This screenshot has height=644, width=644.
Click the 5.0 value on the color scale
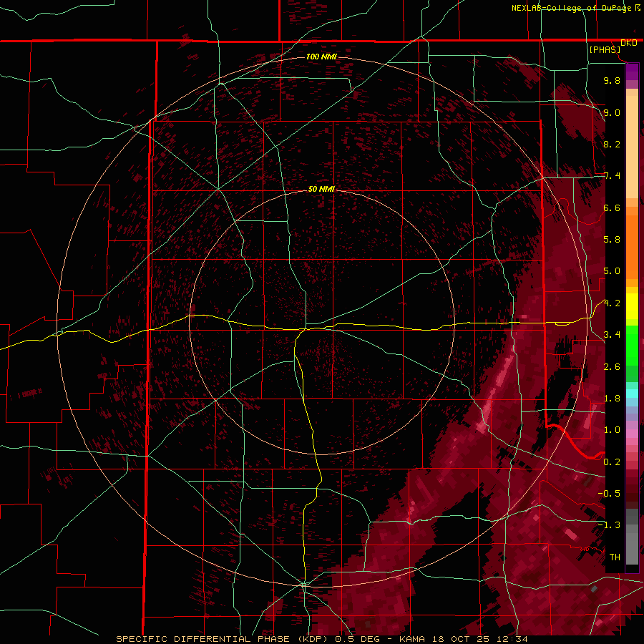(612, 271)
